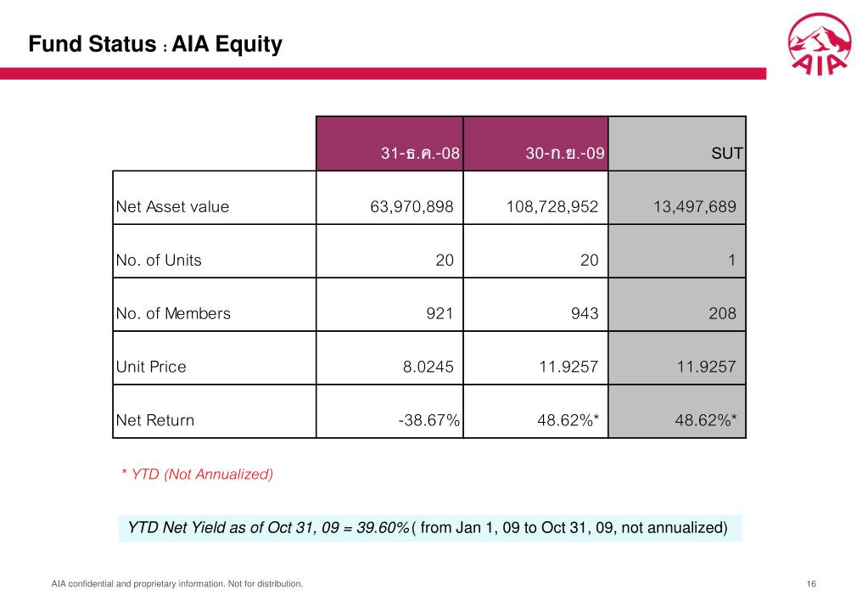Screen dimensions: 868x601
Task: Click the 'Unit Price' row label
Action: tap(151, 368)
